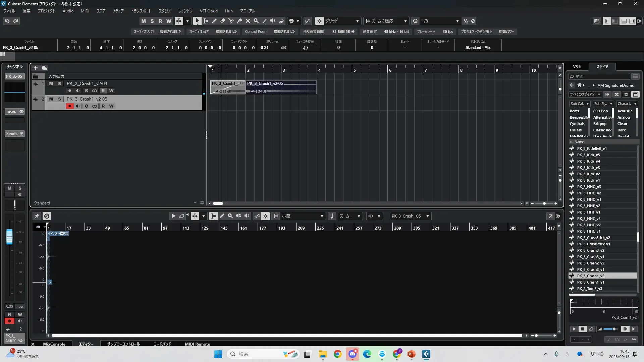644x362 pixels.
Task: Mute track PK_3_Crash1_v2-04
Action: (x=51, y=83)
